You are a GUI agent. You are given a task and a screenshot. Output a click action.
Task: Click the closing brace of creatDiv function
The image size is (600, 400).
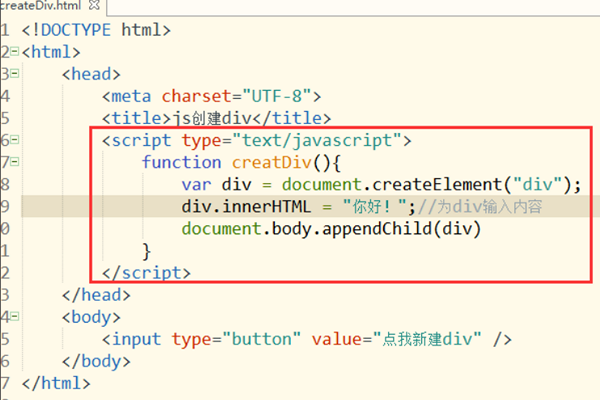tap(147, 251)
